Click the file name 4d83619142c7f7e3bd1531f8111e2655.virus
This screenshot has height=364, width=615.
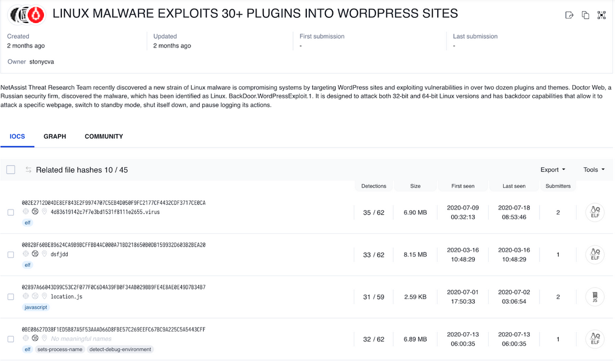point(105,212)
